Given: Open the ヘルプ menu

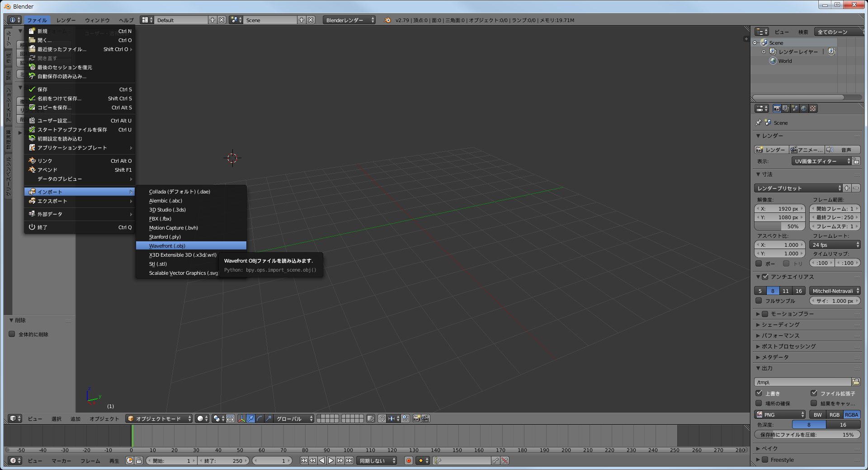Looking at the screenshot, I should coord(126,20).
